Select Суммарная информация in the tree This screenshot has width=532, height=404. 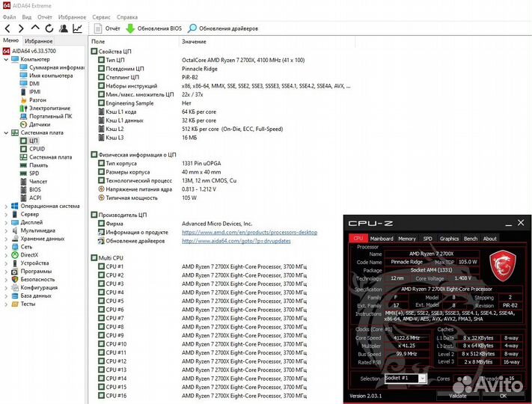[x=52, y=67]
